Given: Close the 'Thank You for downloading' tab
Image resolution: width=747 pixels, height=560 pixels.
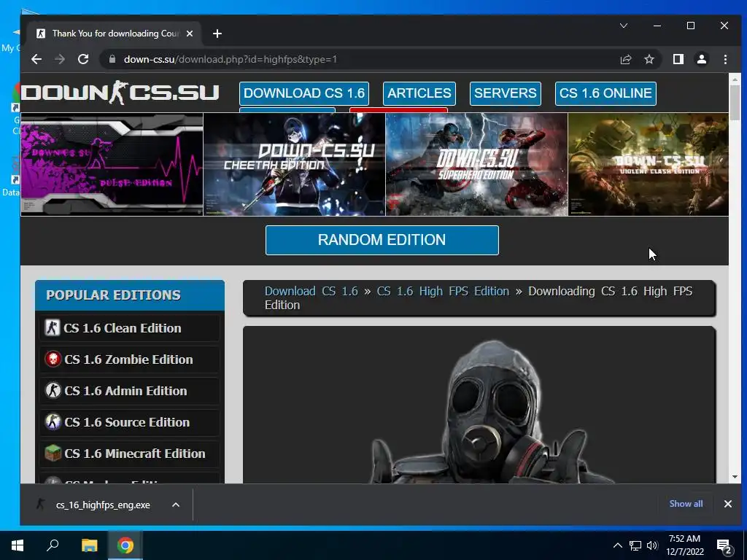Looking at the screenshot, I should (x=190, y=34).
